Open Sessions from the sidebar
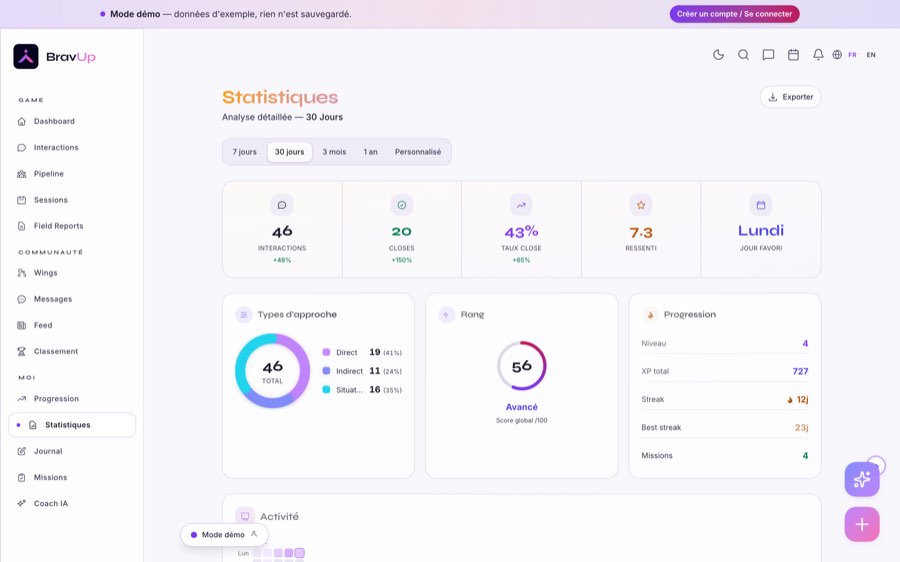Viewport: 900px width, 562px height. coord(72,200)
